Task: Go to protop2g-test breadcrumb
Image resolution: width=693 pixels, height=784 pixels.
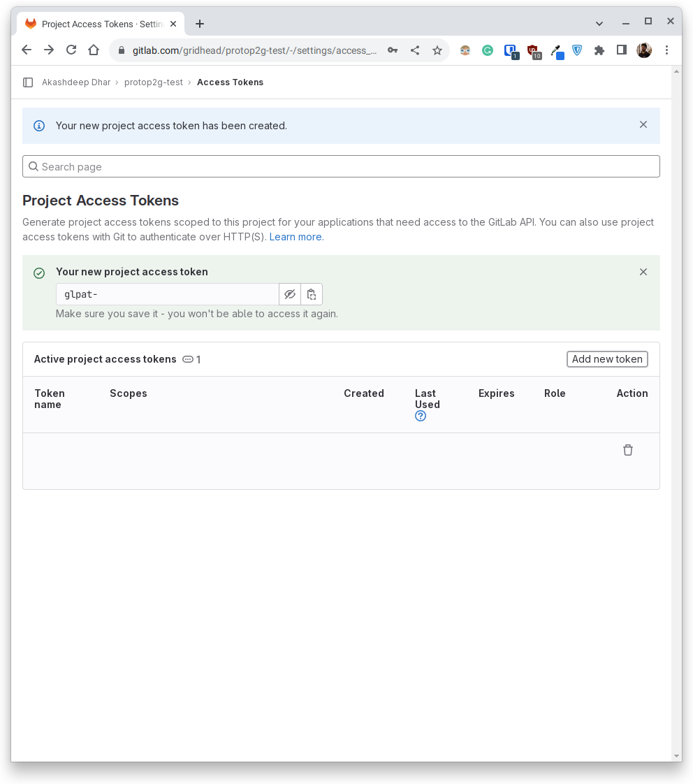Action: (x=154, y=82)
